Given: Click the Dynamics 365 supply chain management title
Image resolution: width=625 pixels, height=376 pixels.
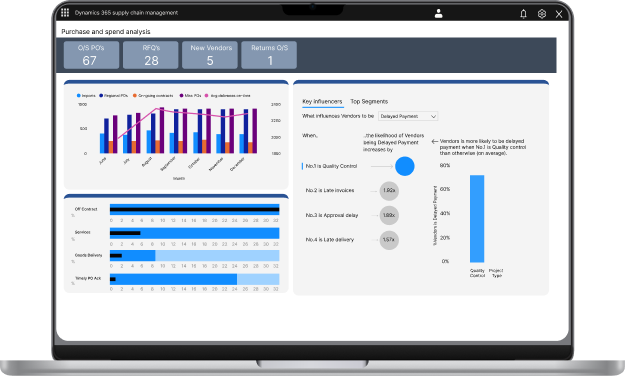Looking at the screenshot, I should point(126,13).
